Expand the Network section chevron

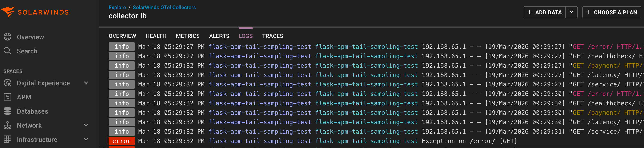(x=86, y=125)
